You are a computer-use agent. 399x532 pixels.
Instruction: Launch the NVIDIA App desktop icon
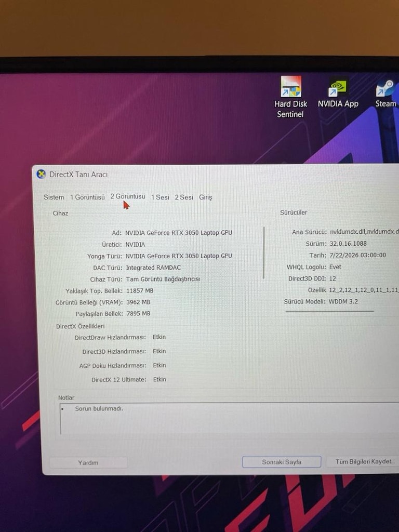point(338,92)
